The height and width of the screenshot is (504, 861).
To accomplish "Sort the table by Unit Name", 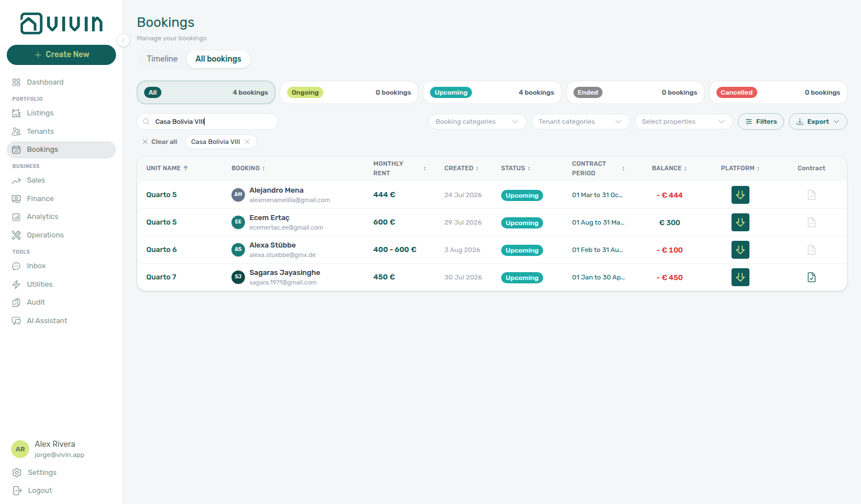I will pyautogui.click(x=167, y=168).
